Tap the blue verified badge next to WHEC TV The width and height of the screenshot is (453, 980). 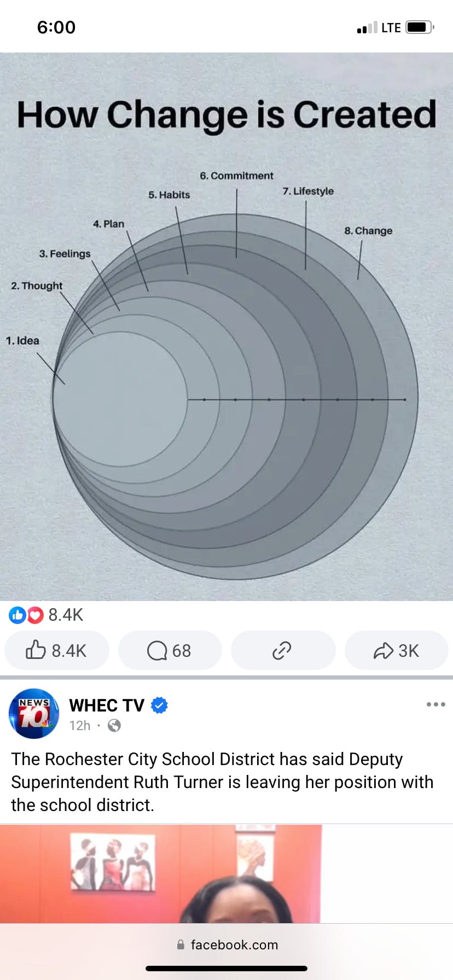pyautogui.click(x=159, y=705)
